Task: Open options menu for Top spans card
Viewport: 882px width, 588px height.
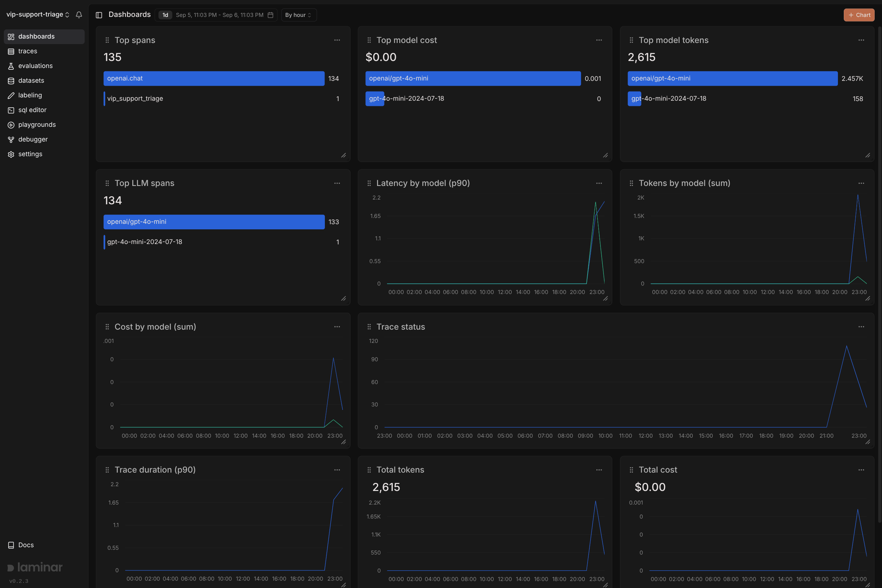Action: (337, 40)
